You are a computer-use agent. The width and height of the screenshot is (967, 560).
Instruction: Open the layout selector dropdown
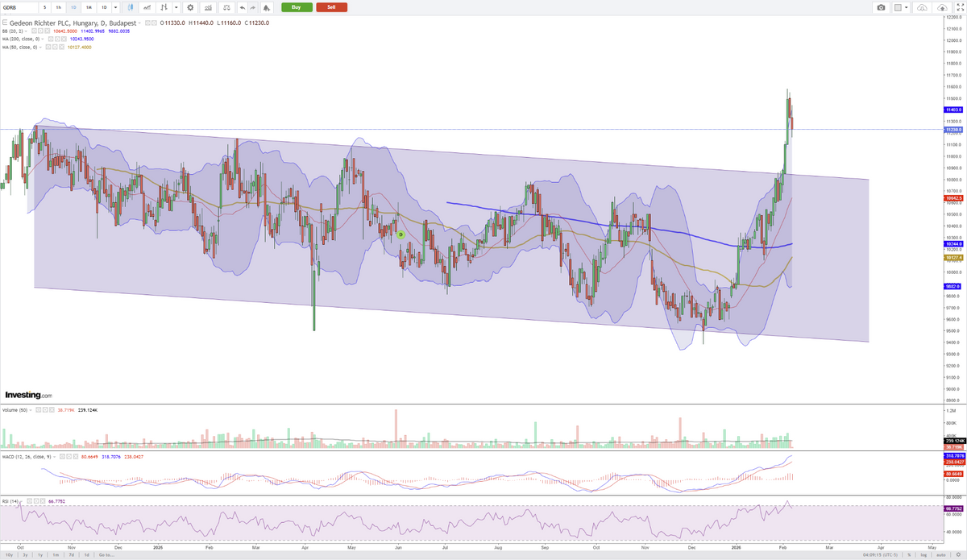(901, 7)
